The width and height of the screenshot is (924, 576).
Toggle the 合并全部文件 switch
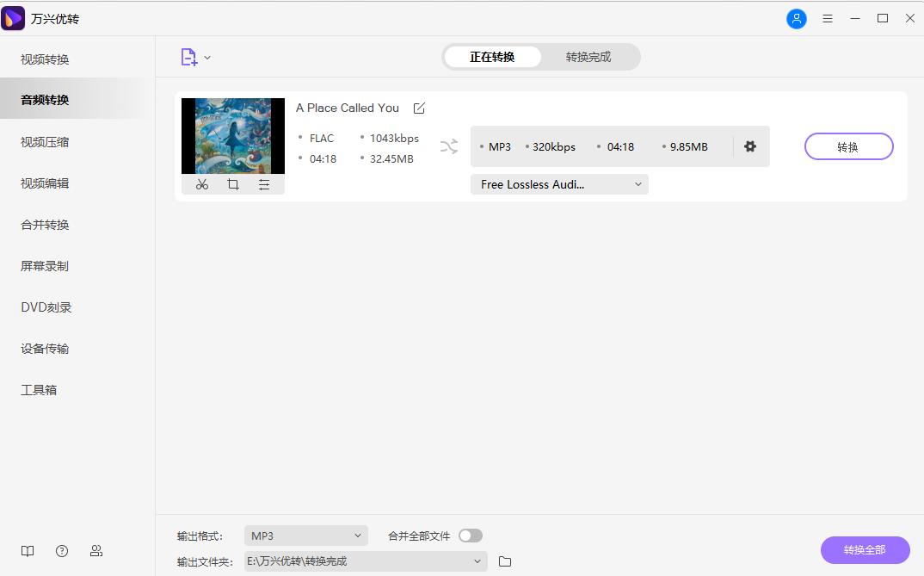[470, 535]
